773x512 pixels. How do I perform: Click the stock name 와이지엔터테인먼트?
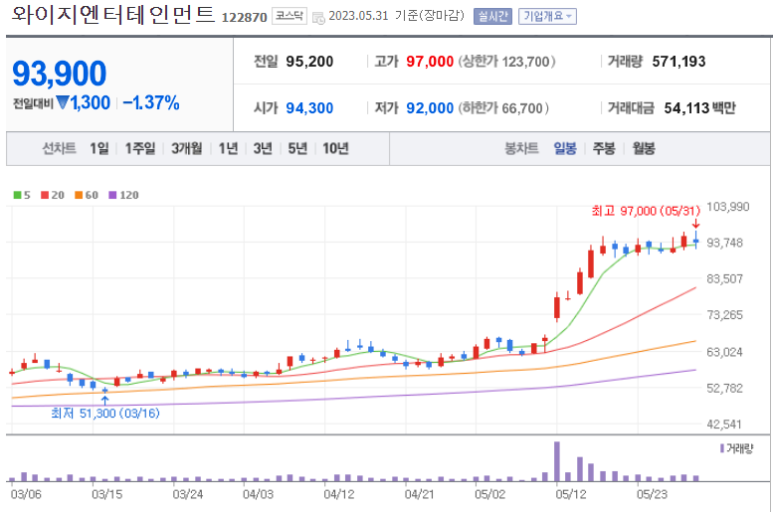(113, 14)
